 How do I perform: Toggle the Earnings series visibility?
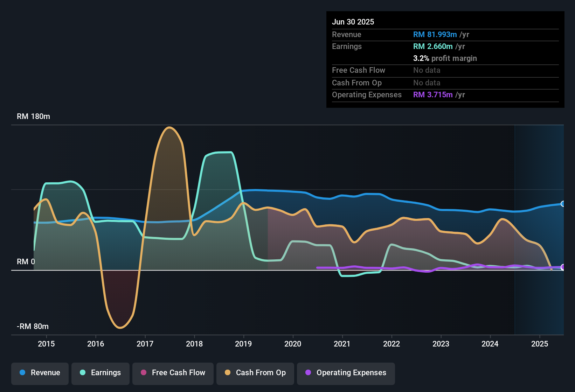coord(101,373)
